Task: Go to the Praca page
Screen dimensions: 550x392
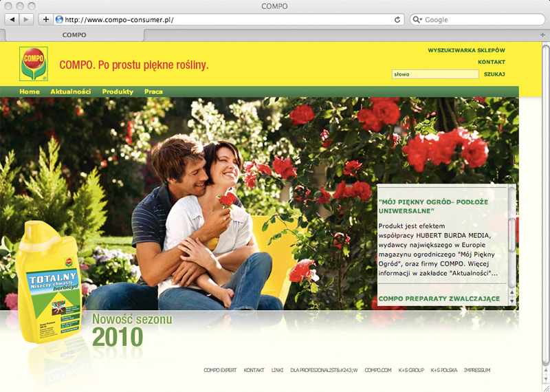Action: click(153, 91)
